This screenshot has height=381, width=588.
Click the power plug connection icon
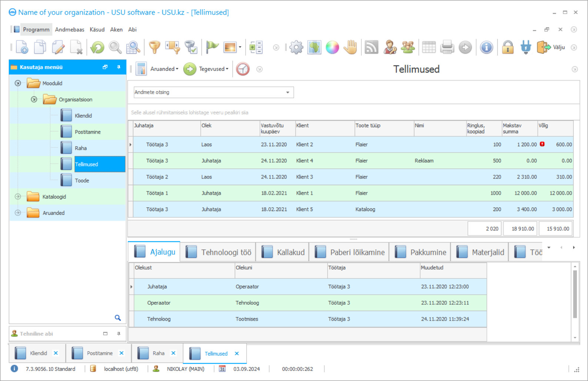tap(526, 47)
